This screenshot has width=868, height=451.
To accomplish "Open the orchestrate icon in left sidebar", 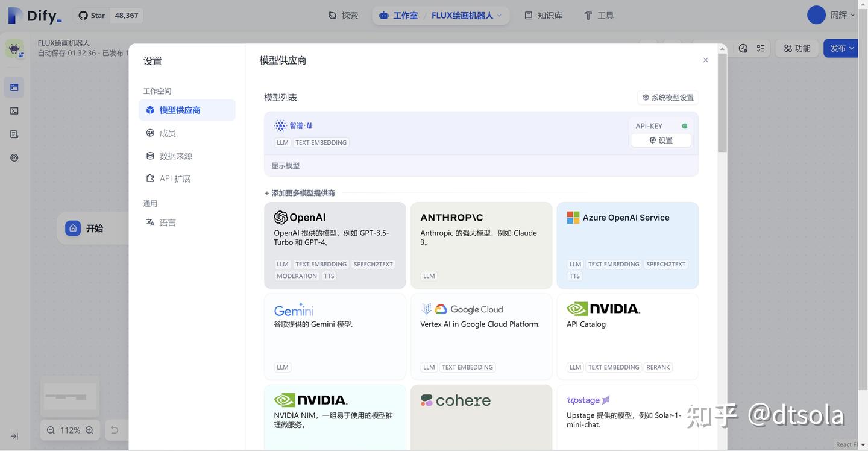I will [14, 87].
